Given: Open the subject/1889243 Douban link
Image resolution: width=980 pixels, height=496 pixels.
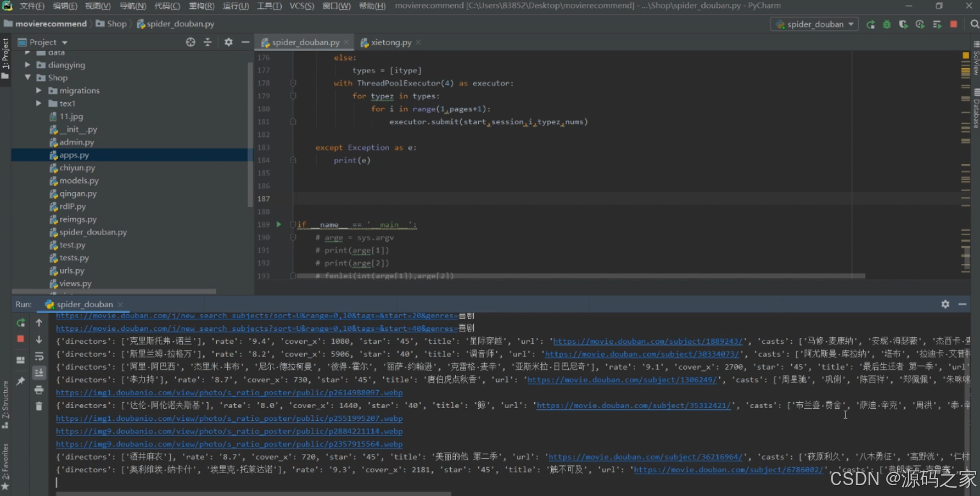Looking at the screenshot, I should click(647, 341).
